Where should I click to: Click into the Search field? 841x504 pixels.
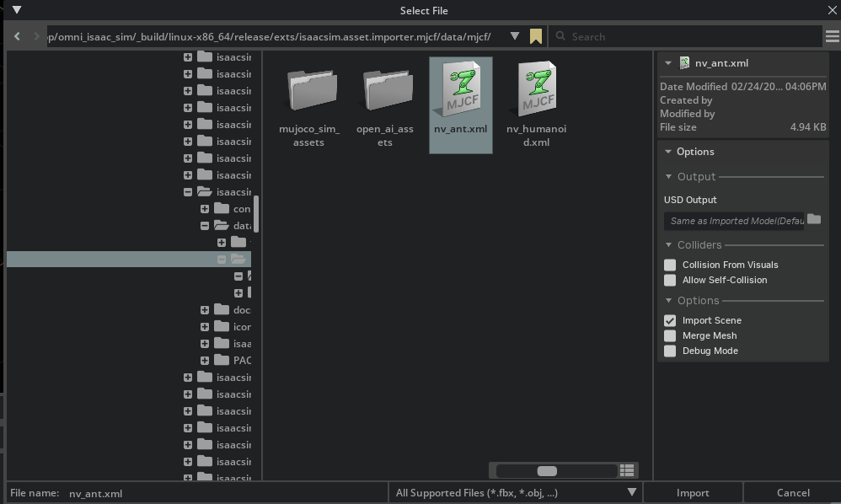pos(685,36)
